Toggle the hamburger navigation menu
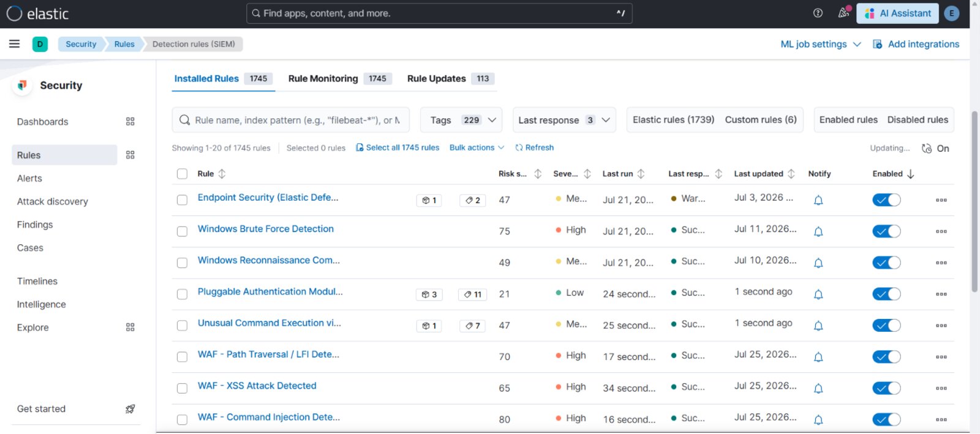The width and height of the screenshot is (980, 434). [x=15, y=43]
